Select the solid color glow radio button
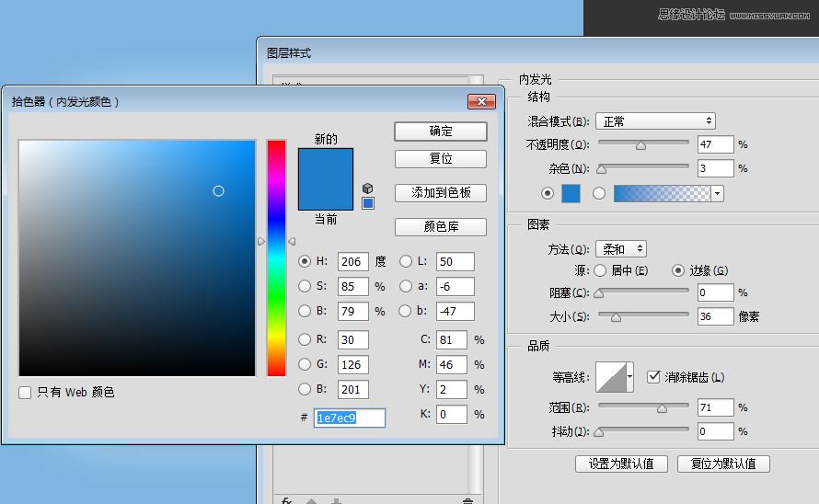Screen dimensions: 819x504 tap(547, 193)
